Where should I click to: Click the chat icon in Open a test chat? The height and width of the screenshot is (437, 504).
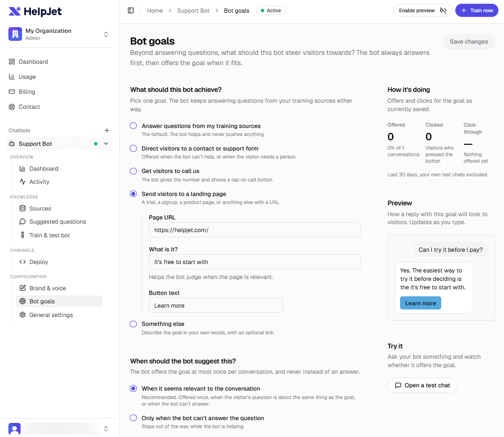click(x=398, y=385)
